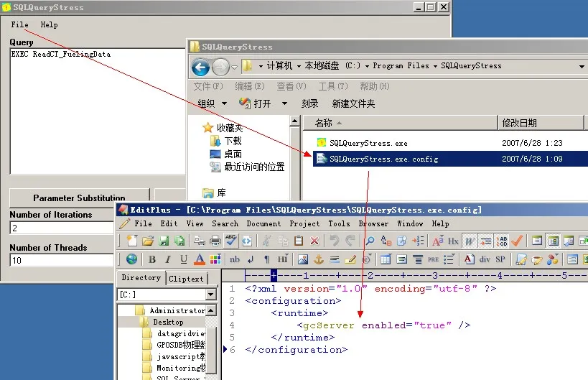Click the Paste clipboard icon in EditPlus
The image size is (588, 380).
[x=299, y=241]
